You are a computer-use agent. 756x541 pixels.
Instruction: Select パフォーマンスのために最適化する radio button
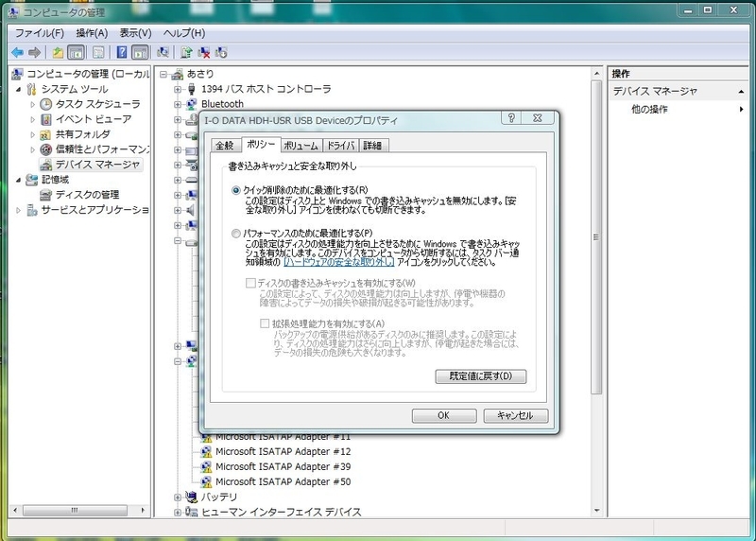click(x=235, y=234)
